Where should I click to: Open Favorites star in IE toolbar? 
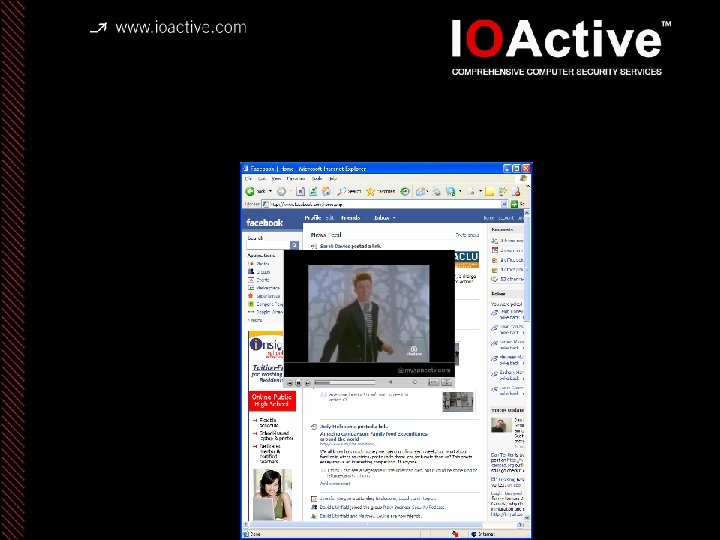[x=380, y=191]
